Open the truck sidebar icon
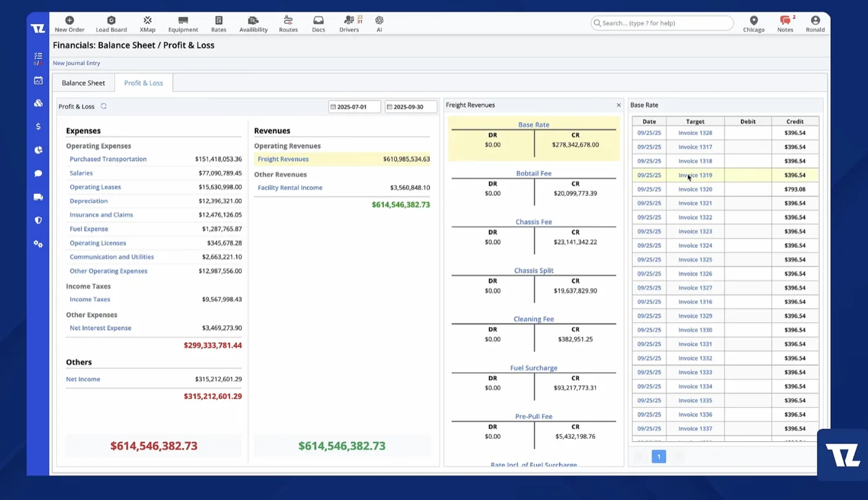The height and width of the screenshot is (500, 868). (x=38, y=197)
